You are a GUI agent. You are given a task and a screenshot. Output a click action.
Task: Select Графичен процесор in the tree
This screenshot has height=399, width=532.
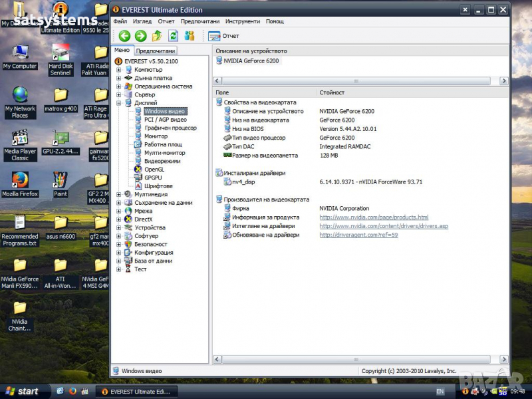point(170,128)
